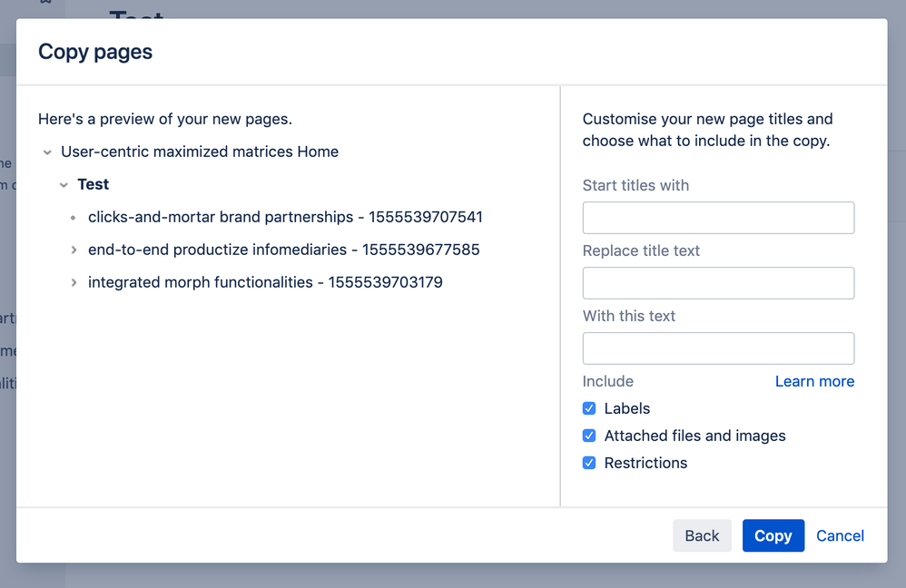This screenshot has height=588, width=906.
Task: Disable the Restrictions checkbox
Action: pos(589,463)
